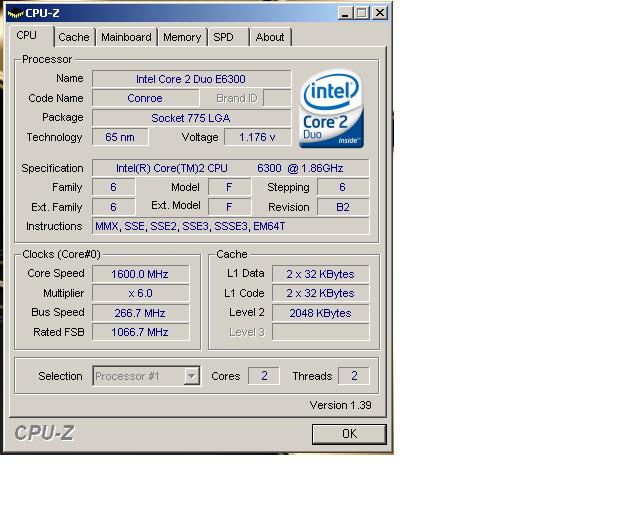Click the Version 1.39 label
Viewport: 640px width, 512px height.
[x=340, y=405]
